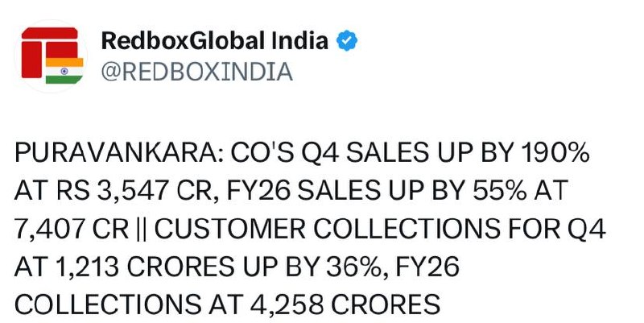Image resolution: width=644 pixels, height=323 pixels.
Task: Open the @REDBOXINDIA handle link
Action: (196, 72)
